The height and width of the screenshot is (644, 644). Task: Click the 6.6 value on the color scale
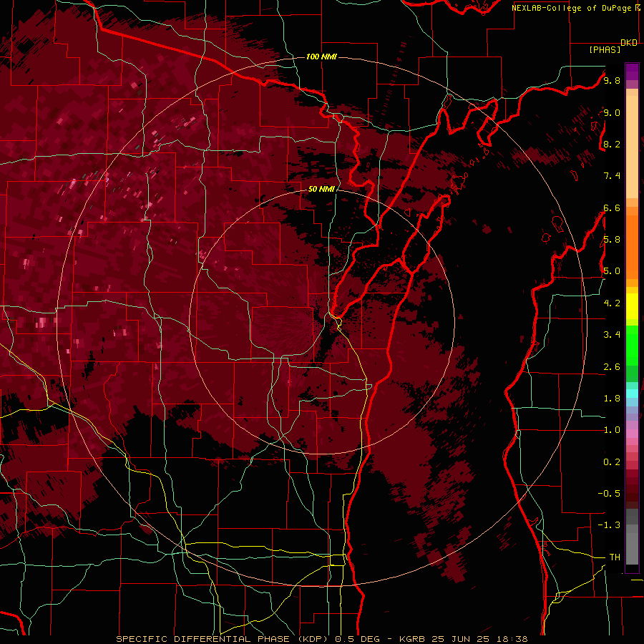tap(612, 208)
